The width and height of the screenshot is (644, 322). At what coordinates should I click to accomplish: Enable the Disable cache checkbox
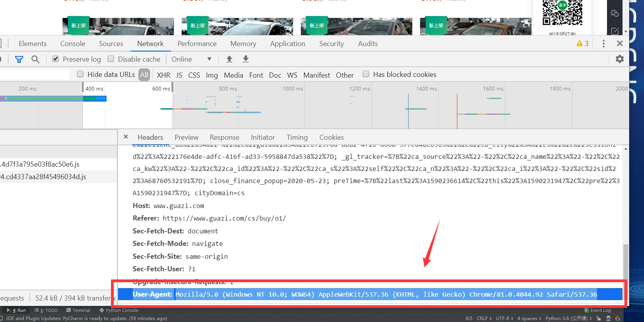click(x=111, y=59)
